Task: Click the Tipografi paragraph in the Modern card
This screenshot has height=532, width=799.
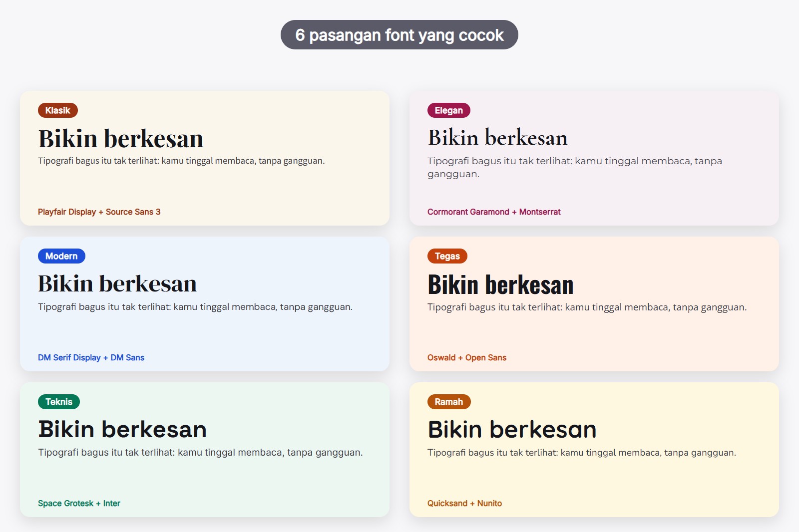Action: [195, 306]
